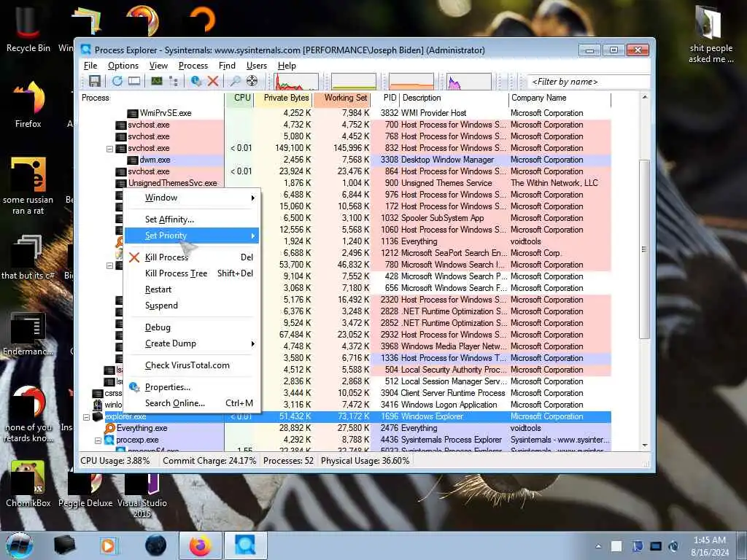Click Firefox in the taskbar
The height and width of the screenshot is (560, 747).
[201, 545]
